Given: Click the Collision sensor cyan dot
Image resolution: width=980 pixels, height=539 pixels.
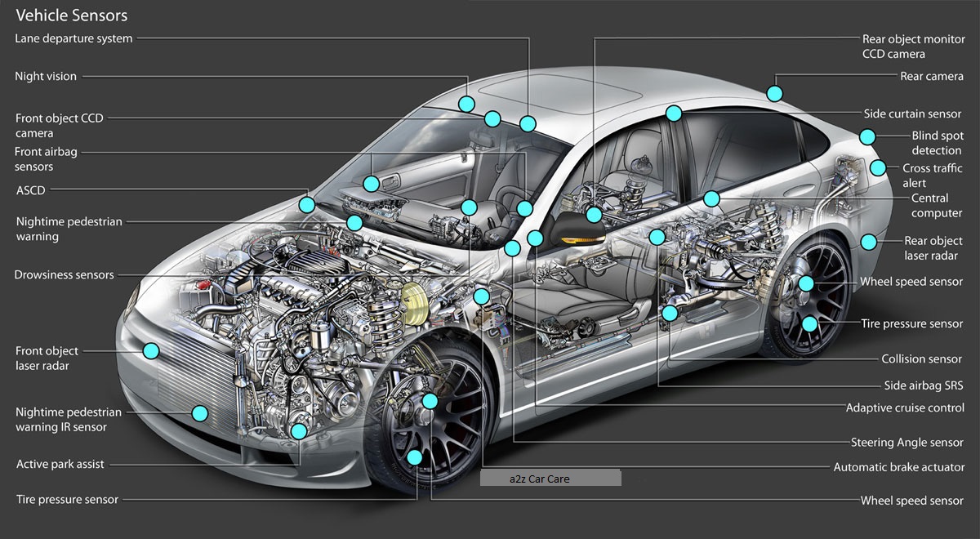Looking at the screenshot, I should click(x=670, y=313).
